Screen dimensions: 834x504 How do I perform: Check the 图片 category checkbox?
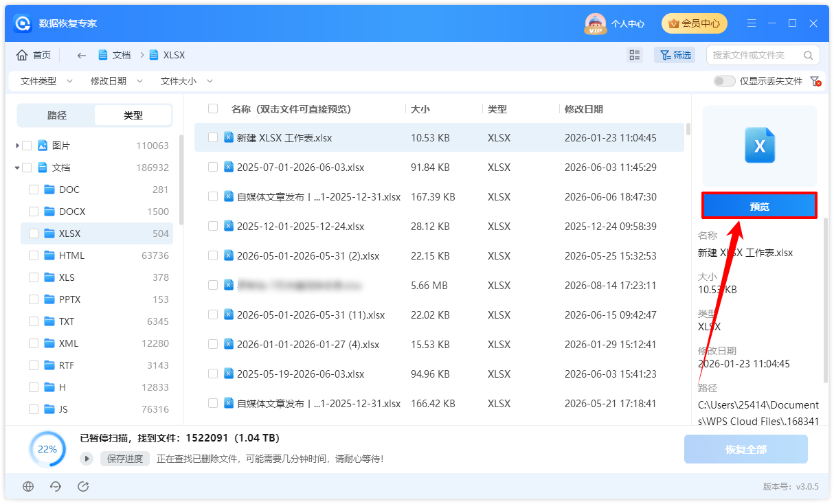click(27, 146)
